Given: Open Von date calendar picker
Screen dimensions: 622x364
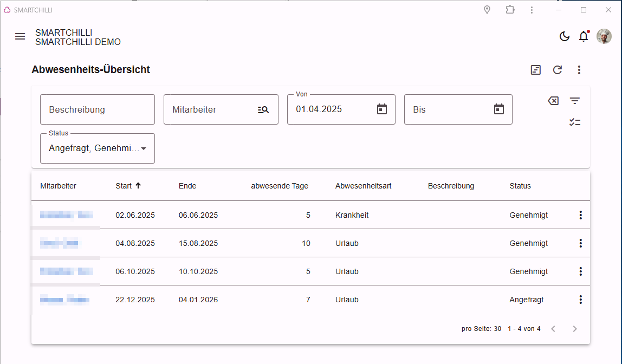Looking at the screenshot, I should [x=381, y=109].
